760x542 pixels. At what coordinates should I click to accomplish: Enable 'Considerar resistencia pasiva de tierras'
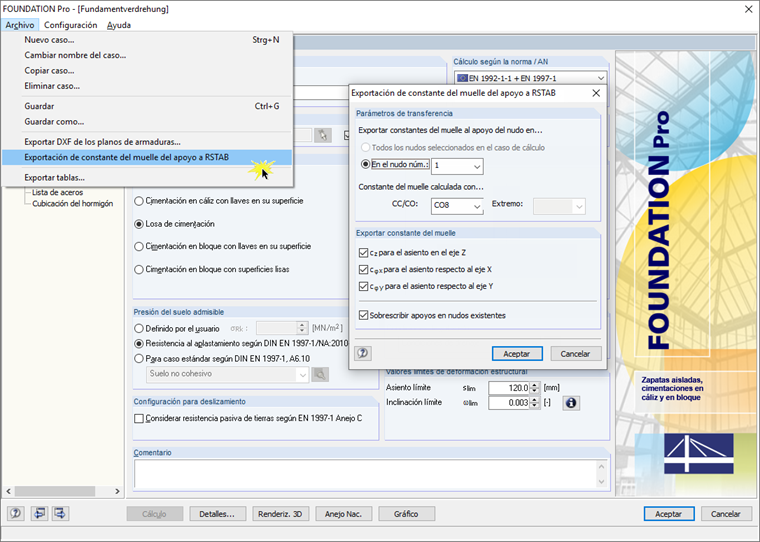pos(139,418)
